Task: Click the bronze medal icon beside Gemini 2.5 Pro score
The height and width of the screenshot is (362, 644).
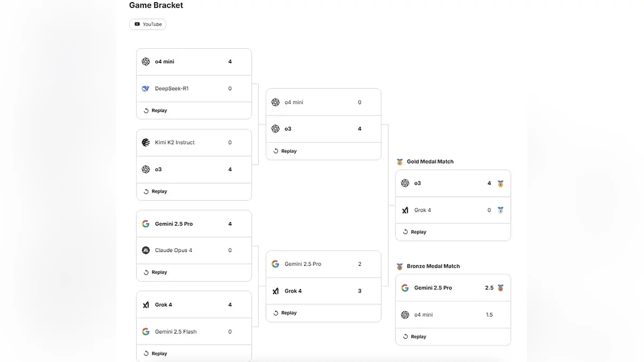Action: click(x=500, y=288)
